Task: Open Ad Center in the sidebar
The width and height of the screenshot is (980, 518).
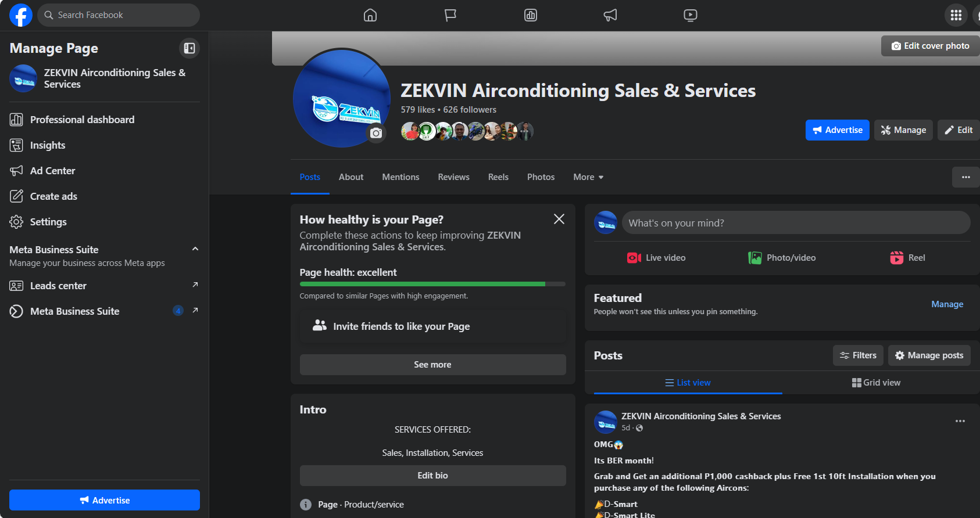Action: click(x=105, y=171)
